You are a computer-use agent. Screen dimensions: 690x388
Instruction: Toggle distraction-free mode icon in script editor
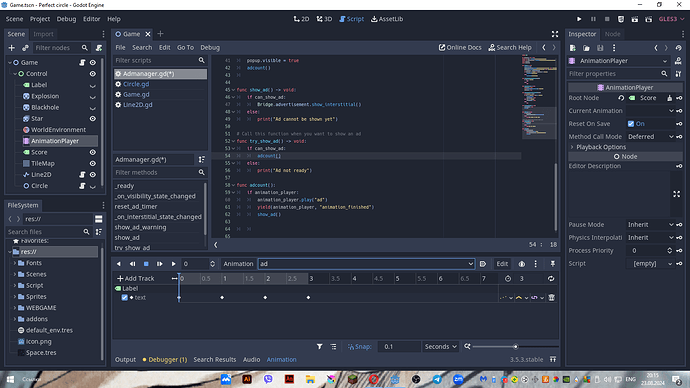tap(555, 34)
